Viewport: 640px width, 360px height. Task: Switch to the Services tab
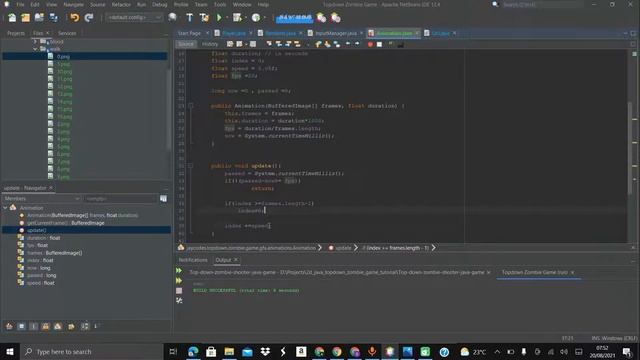pyautogui.click(x=67, y=33)
